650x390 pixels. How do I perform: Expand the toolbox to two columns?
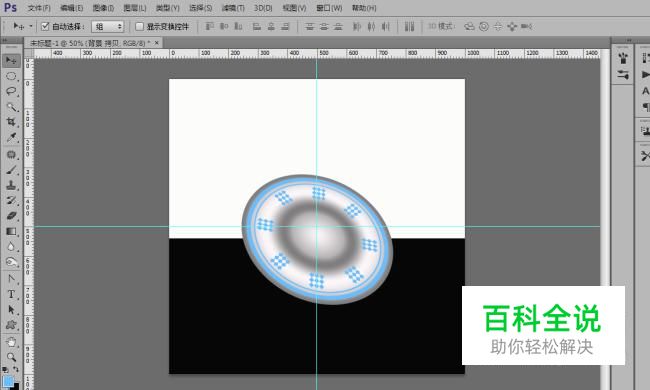5,40
